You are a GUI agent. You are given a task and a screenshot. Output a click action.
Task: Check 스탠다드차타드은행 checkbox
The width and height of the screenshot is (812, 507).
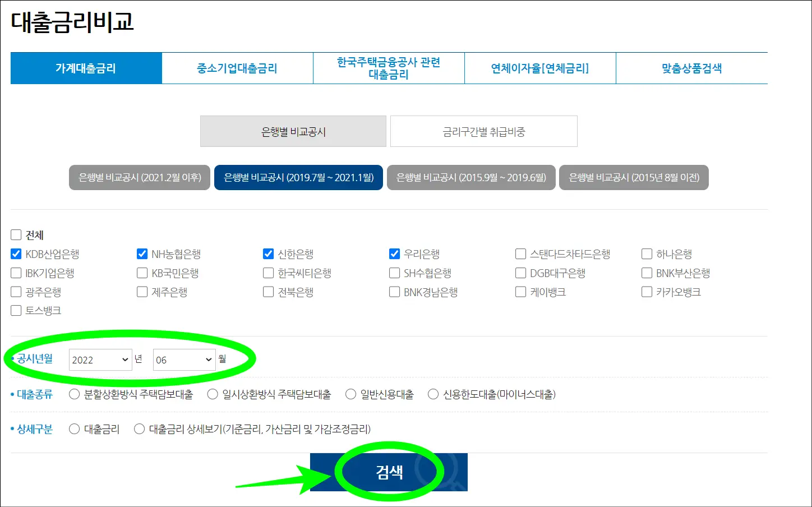[521, 254]
